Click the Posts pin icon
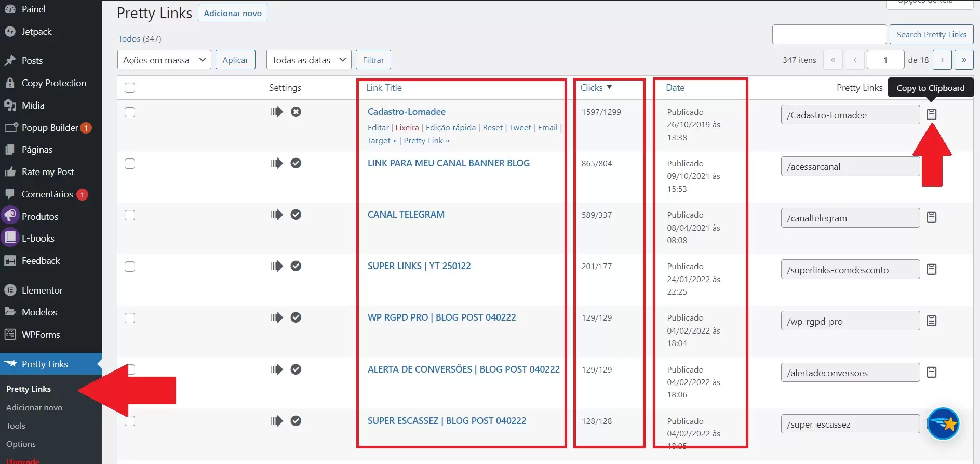980x464 pixels. point(10,61)
